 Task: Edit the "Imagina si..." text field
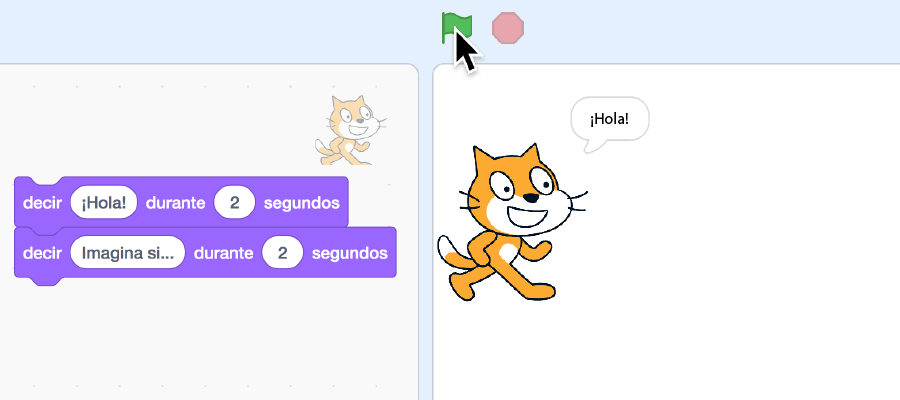(127, 253)
